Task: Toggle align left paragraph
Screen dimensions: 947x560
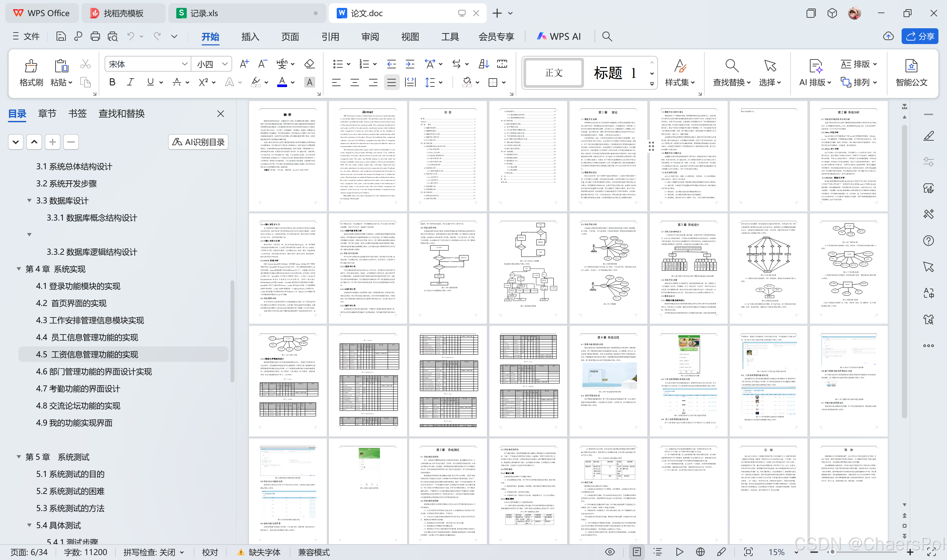Action: [x=336, y=82]
